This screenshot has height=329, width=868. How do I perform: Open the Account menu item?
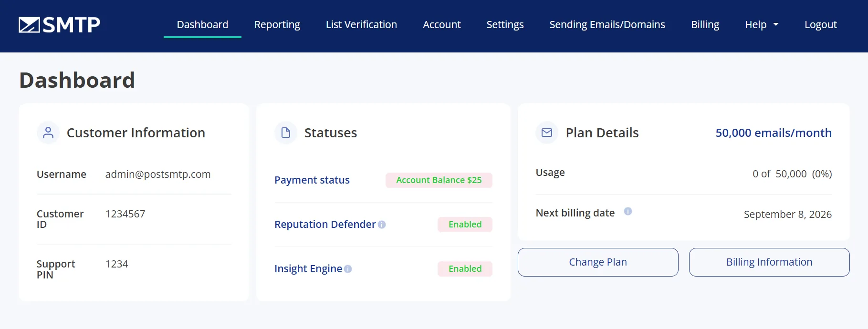pyautogui.click(x=442, y=24)
